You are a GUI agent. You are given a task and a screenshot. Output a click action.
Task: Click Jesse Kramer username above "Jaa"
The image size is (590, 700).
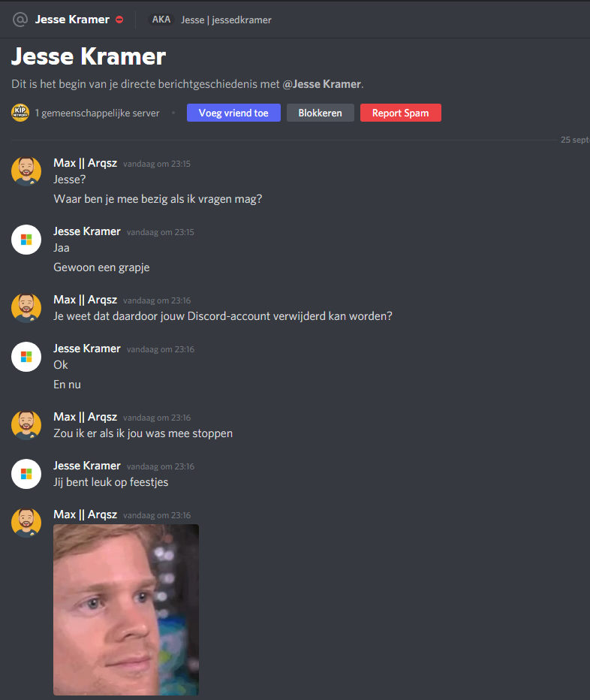[87, 231]
